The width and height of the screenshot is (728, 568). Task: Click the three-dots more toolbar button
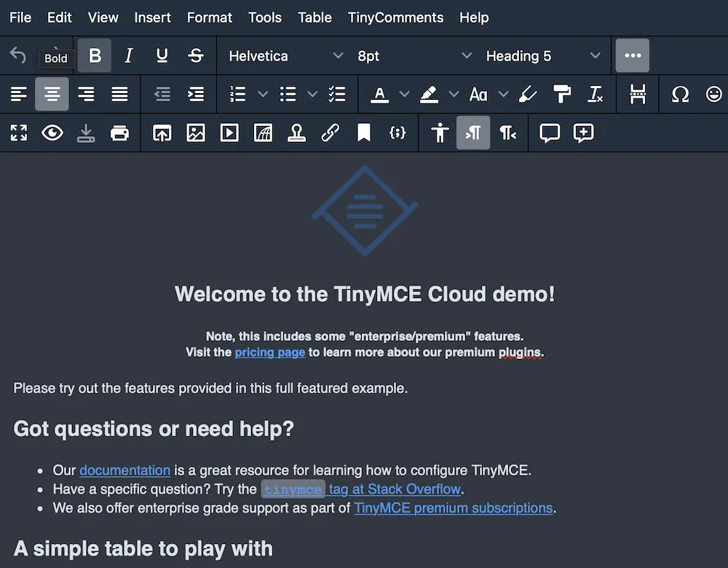pyautogui.click(x=633, y=55)
